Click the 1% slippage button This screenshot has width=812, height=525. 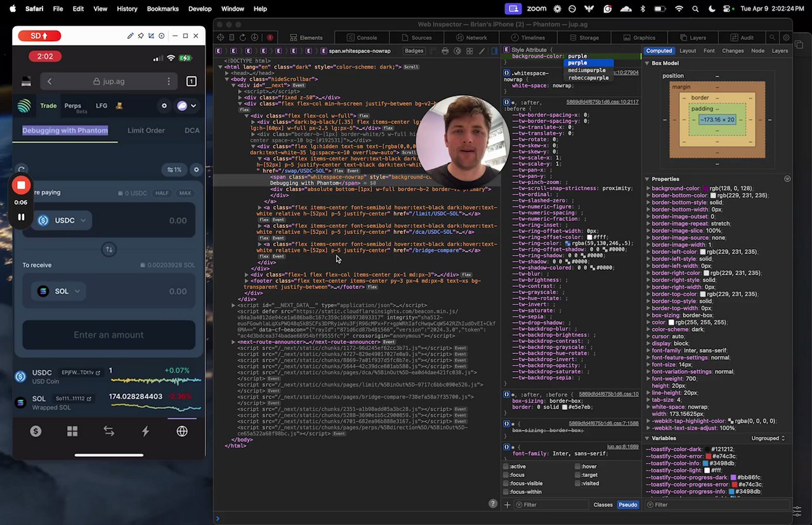point(174,169)
